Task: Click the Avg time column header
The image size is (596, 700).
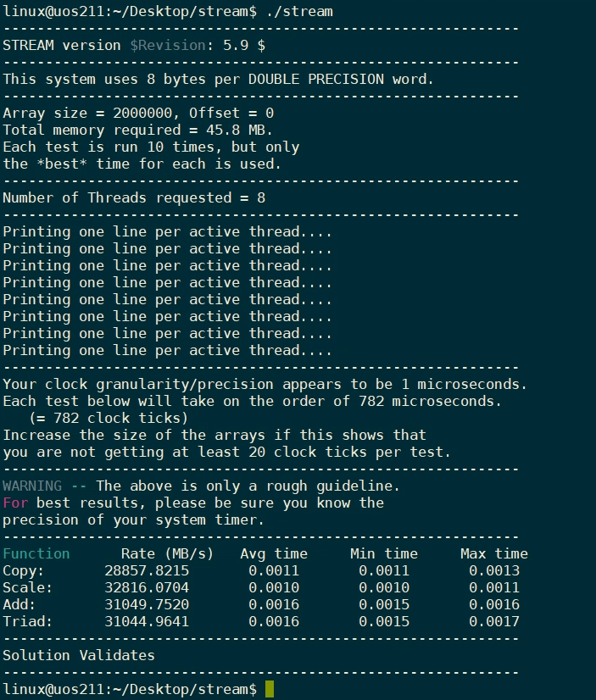Action: pyautogui.click(x=274, y=553)
